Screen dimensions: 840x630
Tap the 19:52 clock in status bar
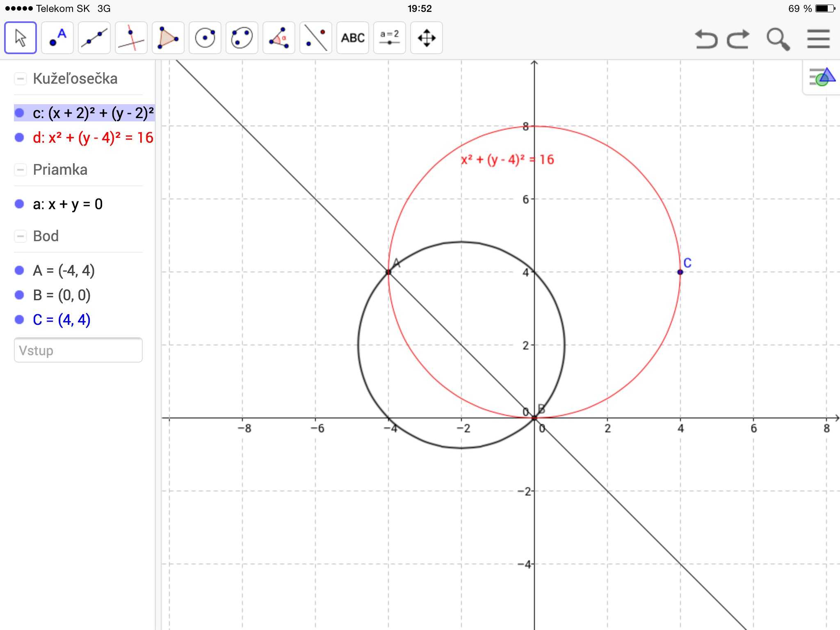coord(420,8)
